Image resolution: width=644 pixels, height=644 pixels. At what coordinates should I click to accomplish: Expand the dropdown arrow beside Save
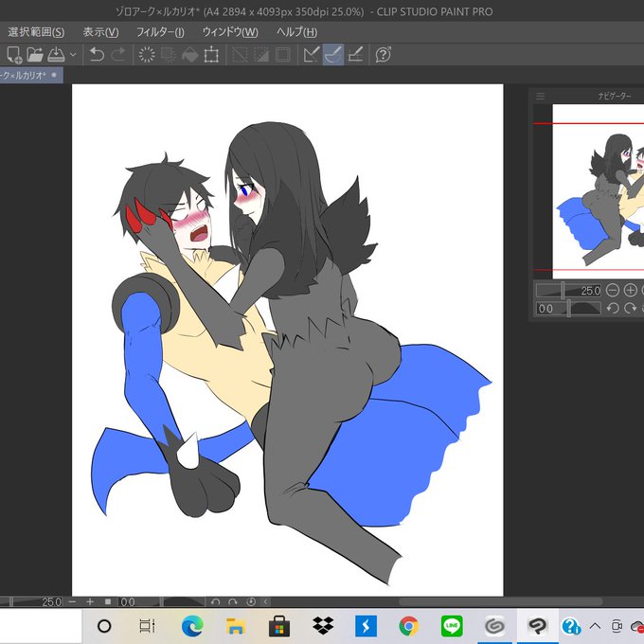73,55
